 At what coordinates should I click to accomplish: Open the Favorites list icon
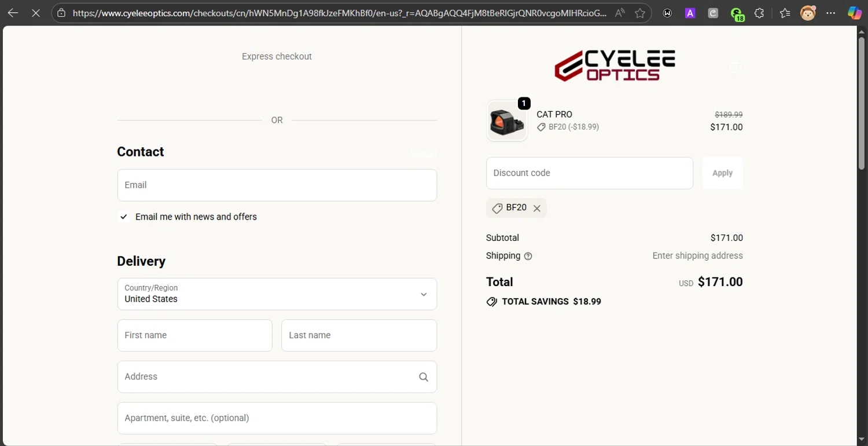(785, 13)
